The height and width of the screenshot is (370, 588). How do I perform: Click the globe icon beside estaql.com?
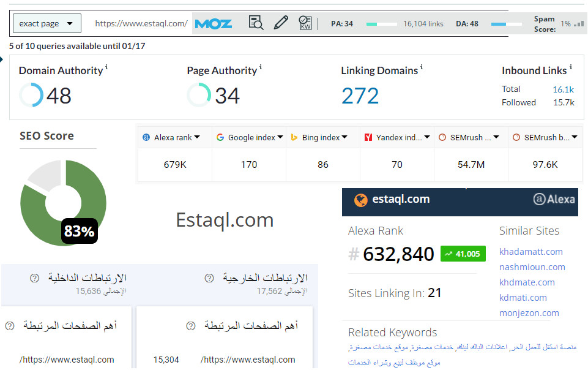[x=361, y=200]
